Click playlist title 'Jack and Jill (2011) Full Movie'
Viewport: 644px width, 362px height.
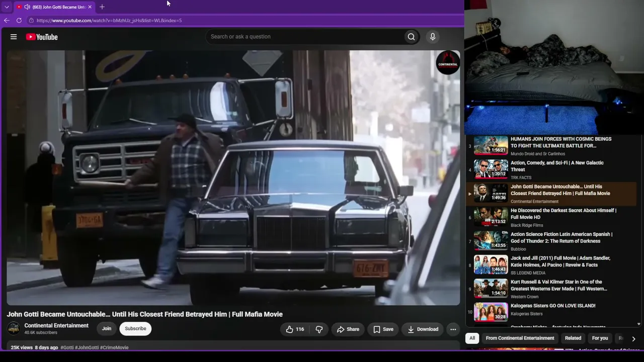560,261
